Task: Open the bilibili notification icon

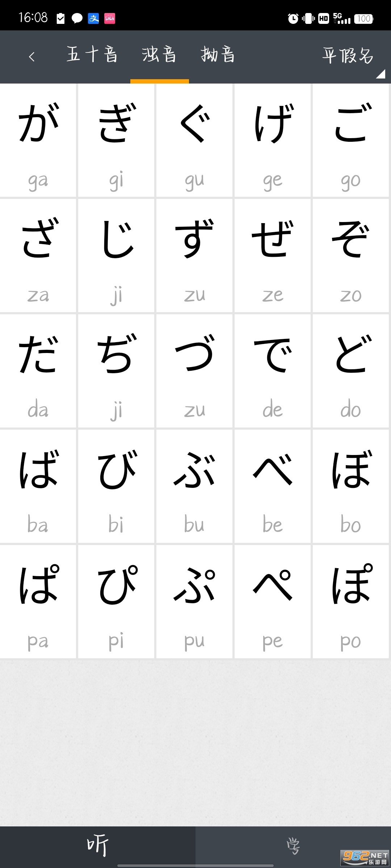Action: pyautogui.click(x=110, y=18)
